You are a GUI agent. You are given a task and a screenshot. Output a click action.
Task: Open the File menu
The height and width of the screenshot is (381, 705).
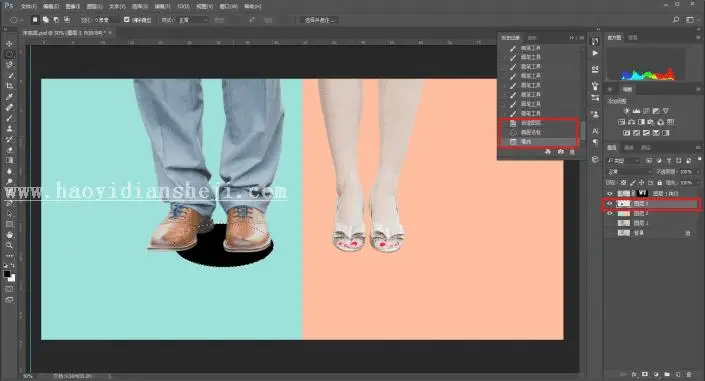click(x=28, y=6)
